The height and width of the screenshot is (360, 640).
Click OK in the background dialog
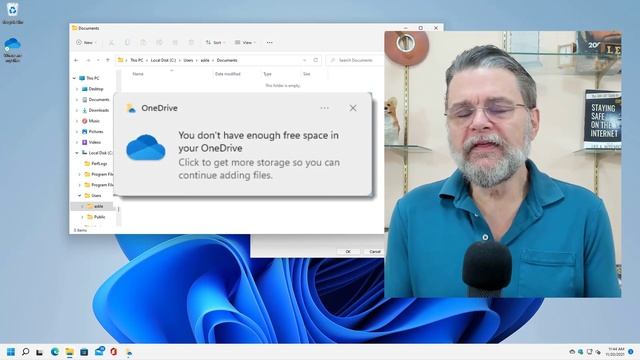tap(348, 251)
